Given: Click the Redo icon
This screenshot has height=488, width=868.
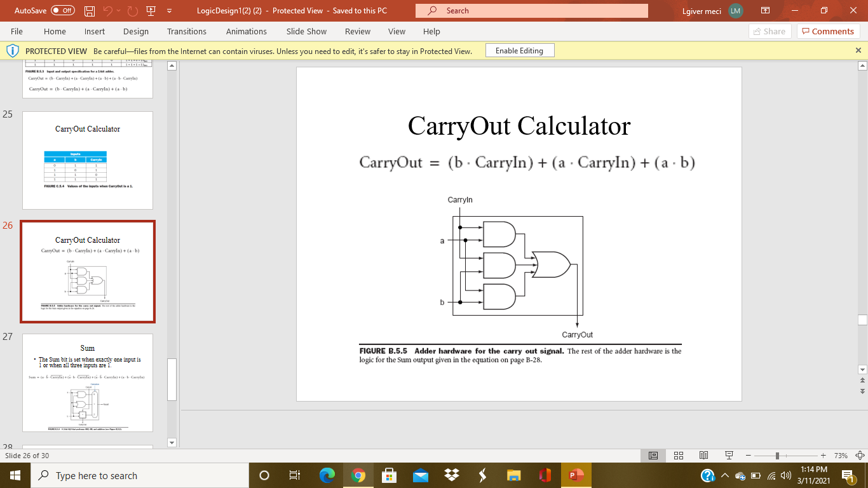Looking at the screenshot, I should click(133, 11).
